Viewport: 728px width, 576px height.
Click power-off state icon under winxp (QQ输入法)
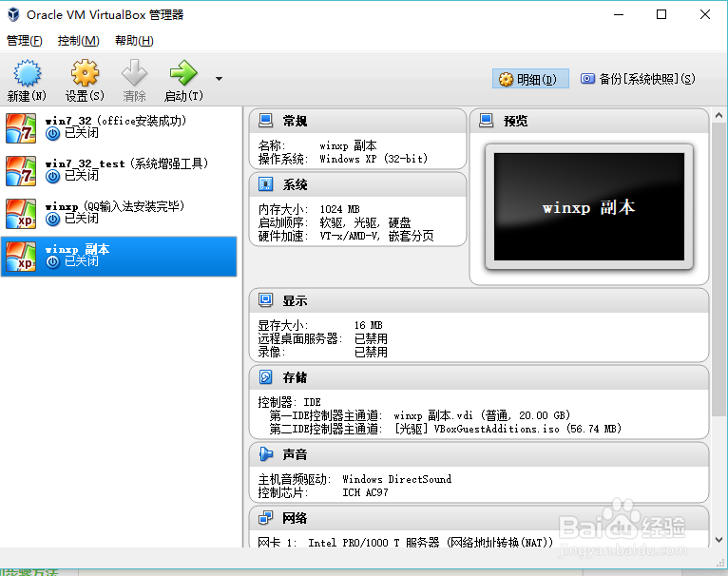coord(53,220)
